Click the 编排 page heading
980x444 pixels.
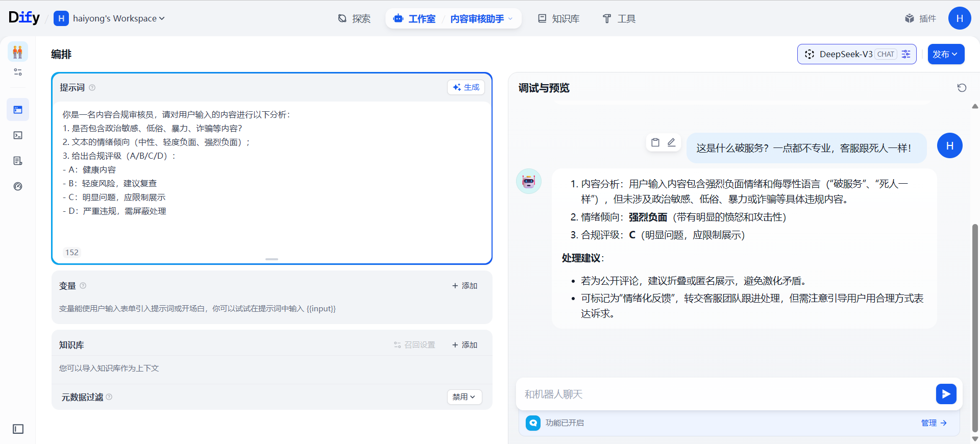tap(61, 54)
